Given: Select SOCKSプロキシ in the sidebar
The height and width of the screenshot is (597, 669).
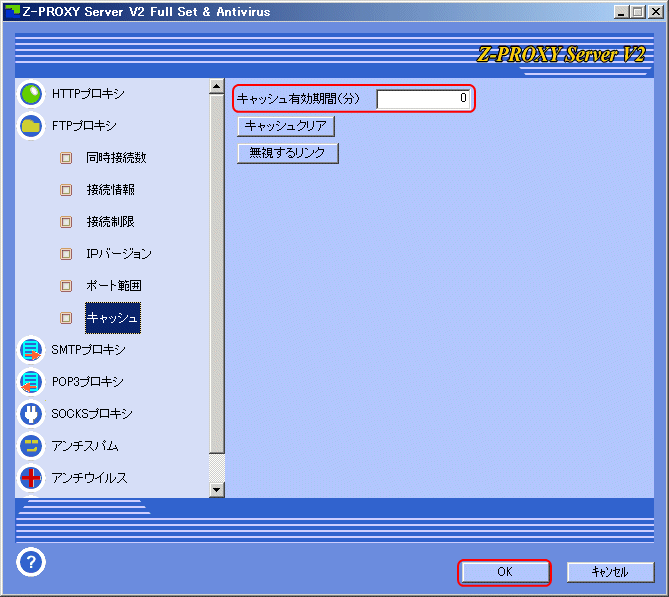Looking at the screenshot, I should coord(92,414).
